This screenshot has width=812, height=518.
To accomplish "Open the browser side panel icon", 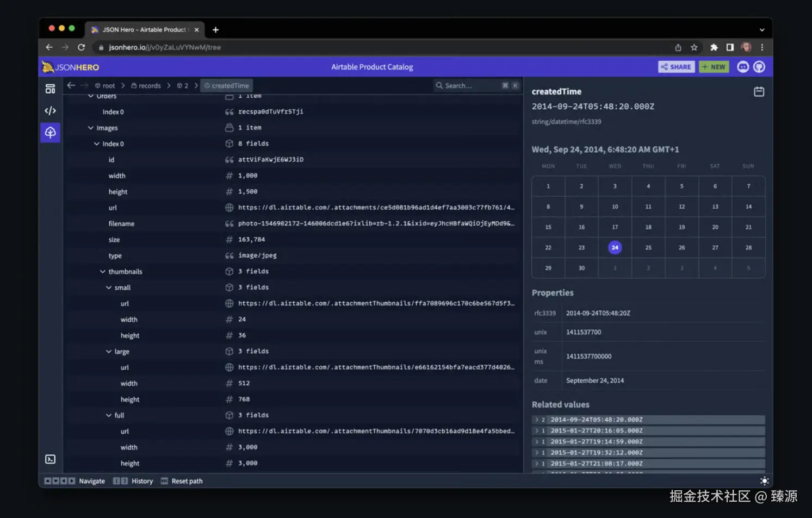I will pyautogui.click(x=730, y=47).
